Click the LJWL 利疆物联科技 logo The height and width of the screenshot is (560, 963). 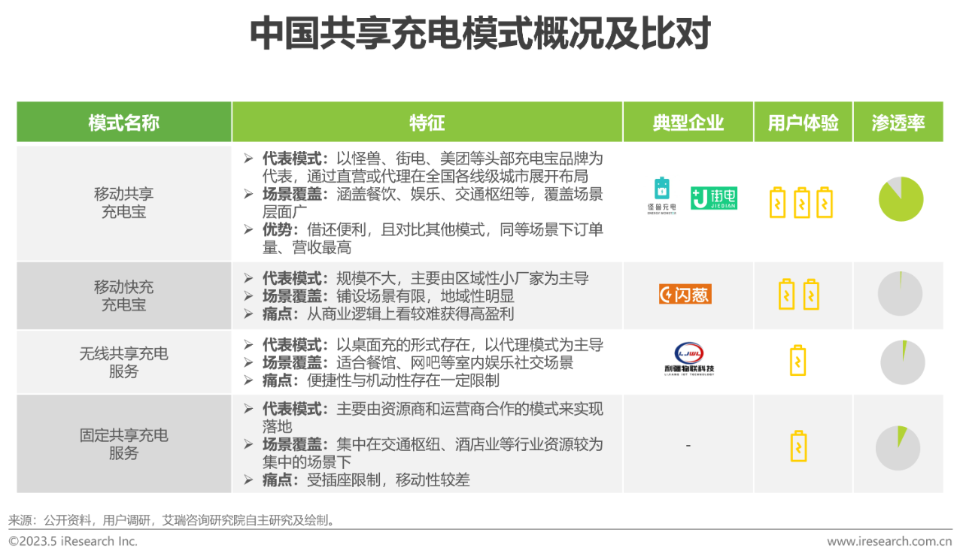[x=688, y=359]
